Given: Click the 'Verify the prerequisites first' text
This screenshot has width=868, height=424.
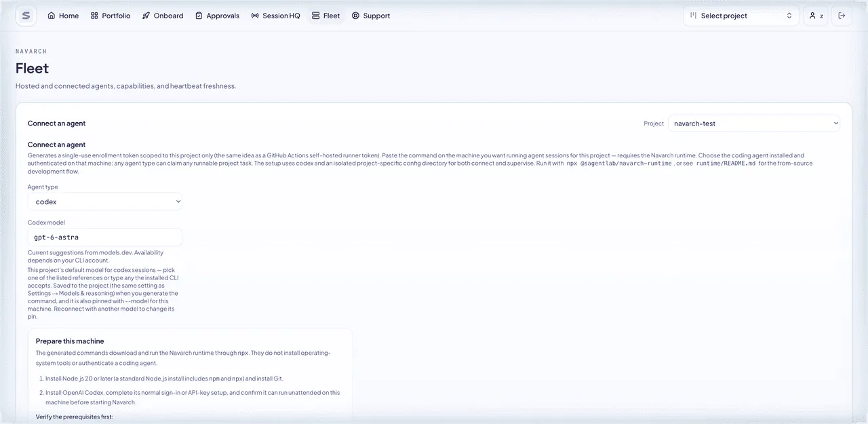Looking at the screenshot, I should (x=75, y=416).
